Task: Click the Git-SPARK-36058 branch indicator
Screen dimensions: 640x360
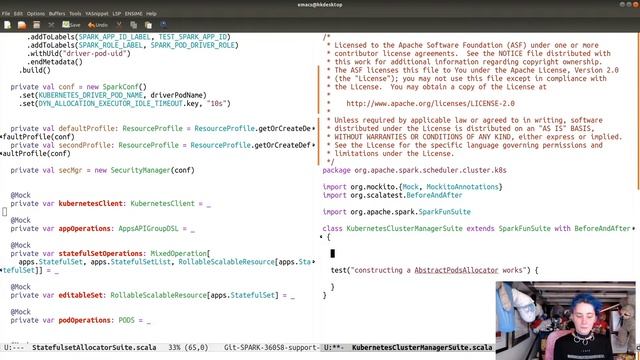Action: tap(271, 347)
